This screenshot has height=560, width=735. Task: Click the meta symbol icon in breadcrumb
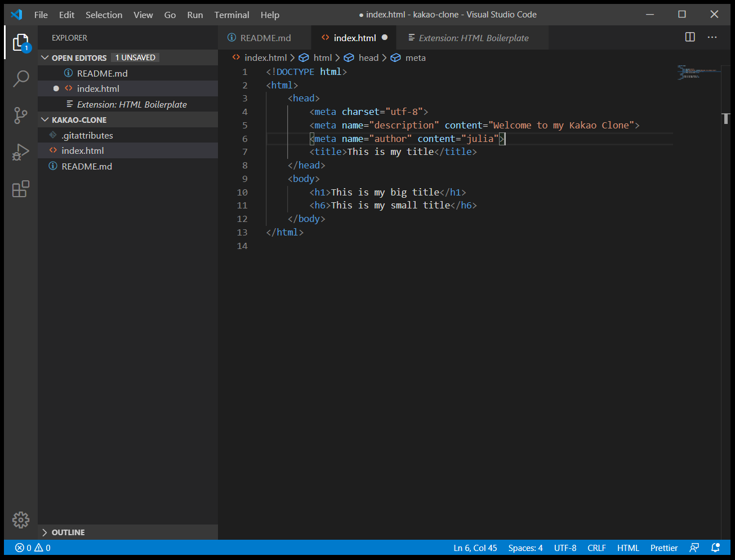tap(395, 57)
